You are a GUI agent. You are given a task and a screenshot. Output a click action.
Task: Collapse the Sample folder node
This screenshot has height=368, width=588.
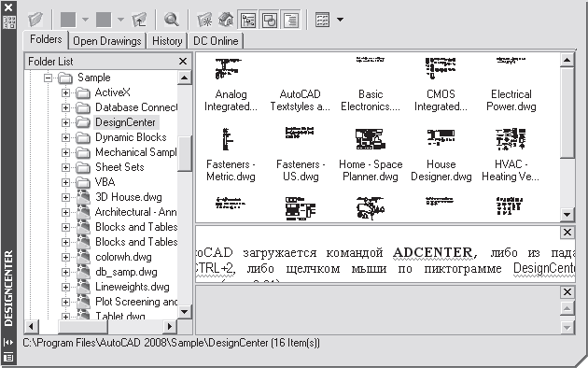(48, 78)
